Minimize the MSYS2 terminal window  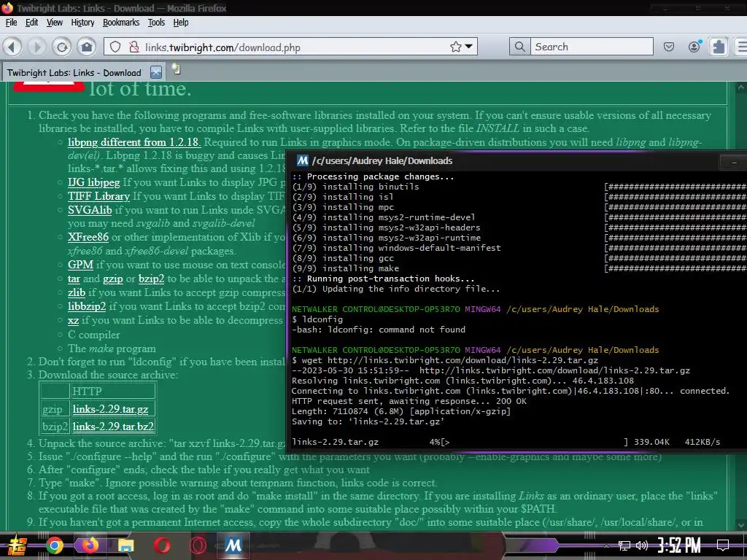tap(734, 163)
